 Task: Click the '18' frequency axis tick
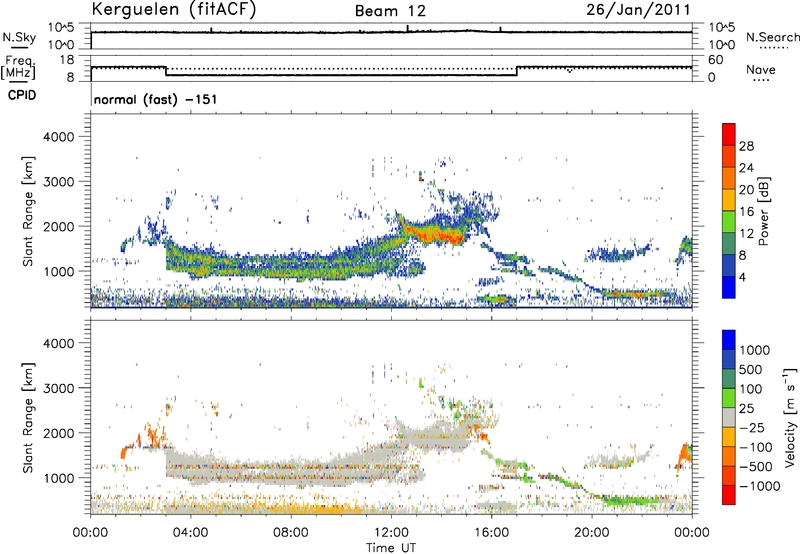(x=67, y=60)
